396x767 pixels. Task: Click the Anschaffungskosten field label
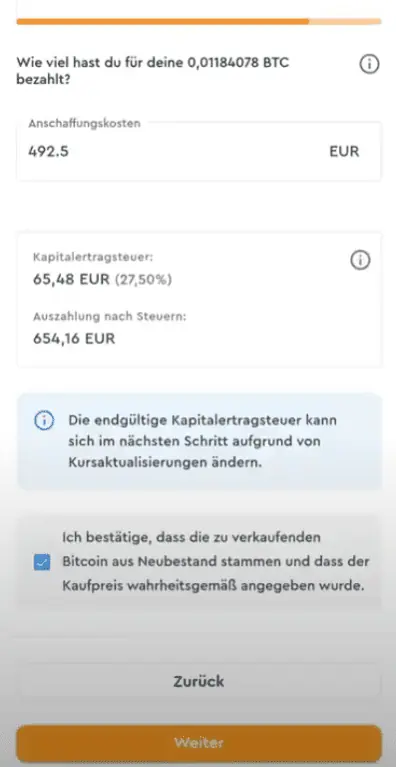(84, 123)
